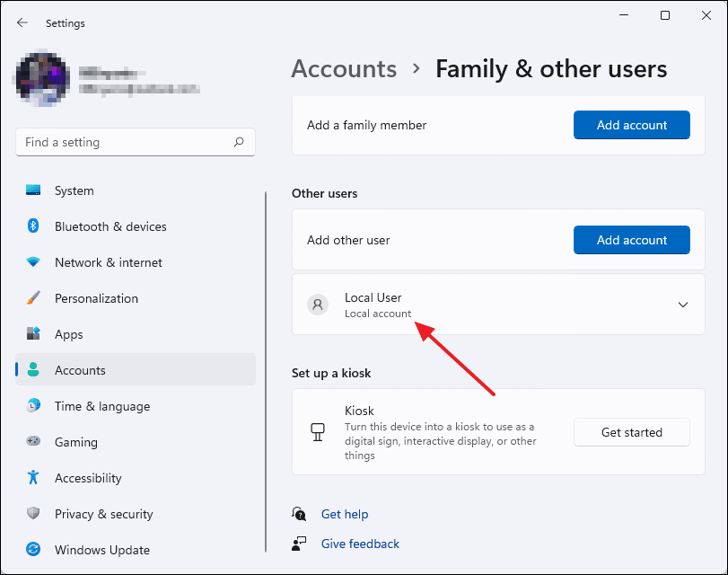Navigate back to the Accounts page via breadcrumb

pos(344,68)
